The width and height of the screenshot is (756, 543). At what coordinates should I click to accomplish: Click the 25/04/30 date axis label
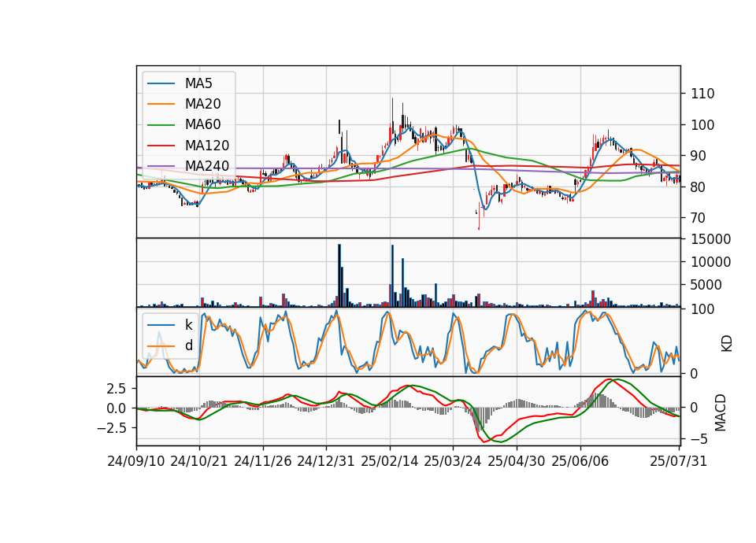click(x=517, y=461)
